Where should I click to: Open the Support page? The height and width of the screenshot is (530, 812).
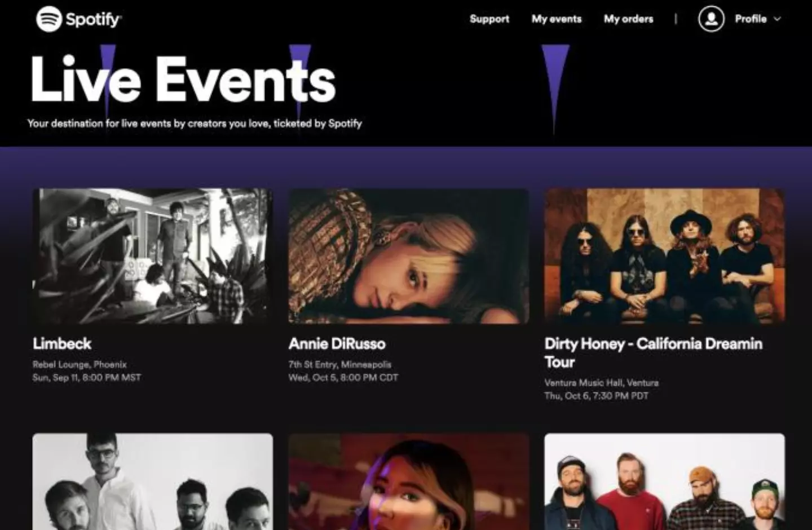(489, 19)
